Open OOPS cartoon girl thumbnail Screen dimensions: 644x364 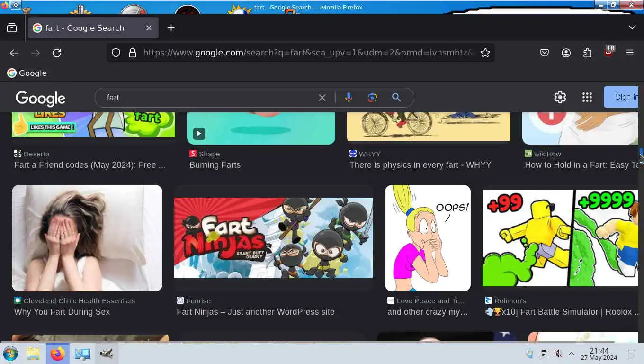(428, 238)
